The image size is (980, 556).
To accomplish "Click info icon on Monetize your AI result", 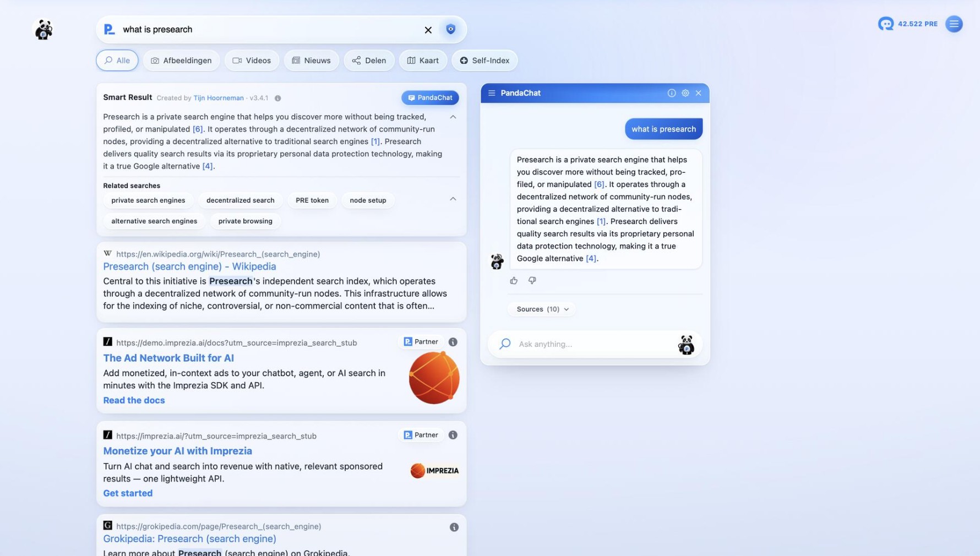I will point(453,435).
